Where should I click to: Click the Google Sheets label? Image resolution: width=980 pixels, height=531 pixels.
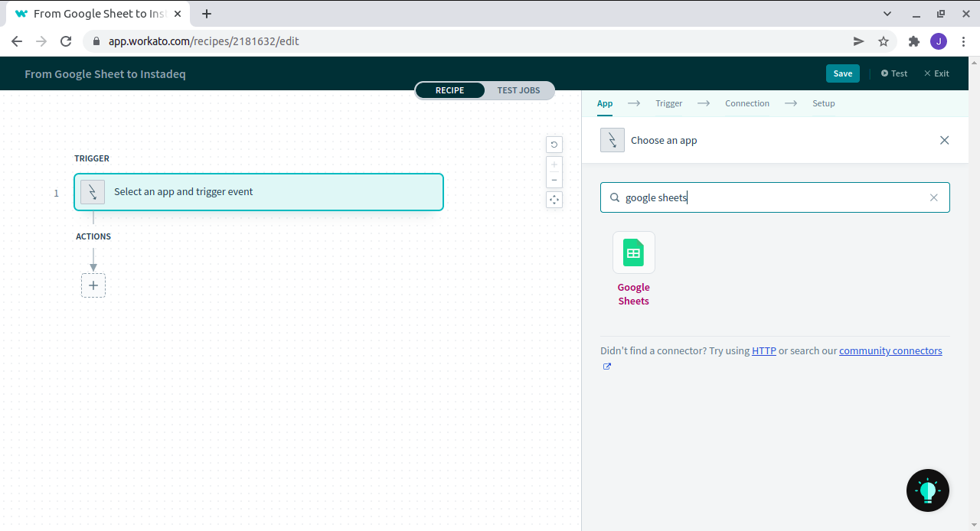coord(634,295)
